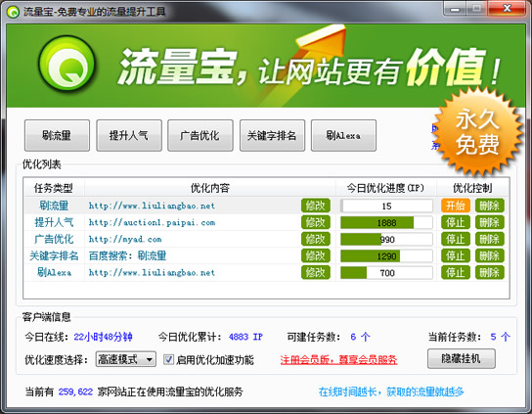
Task: Click the 1888 progress bar
Action: point(386,223)
